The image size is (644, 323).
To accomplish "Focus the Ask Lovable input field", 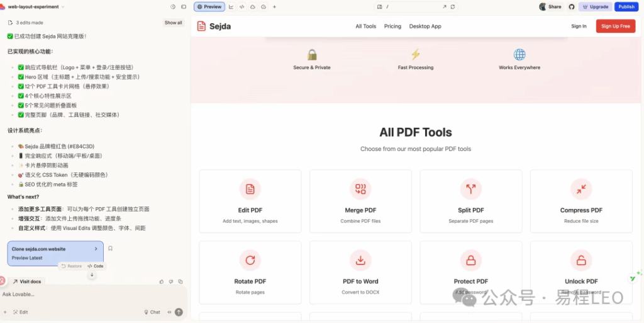I will pyautogui.click(x=88, y=294).
